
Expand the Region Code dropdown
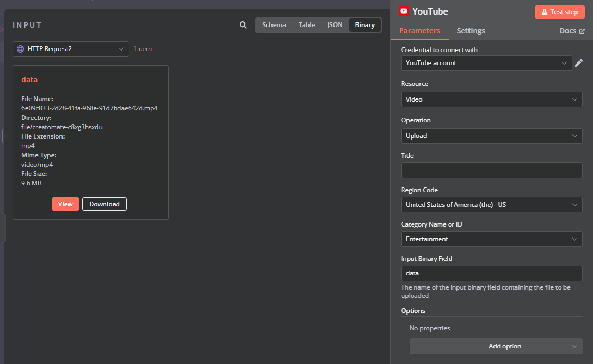click(491, 205)
